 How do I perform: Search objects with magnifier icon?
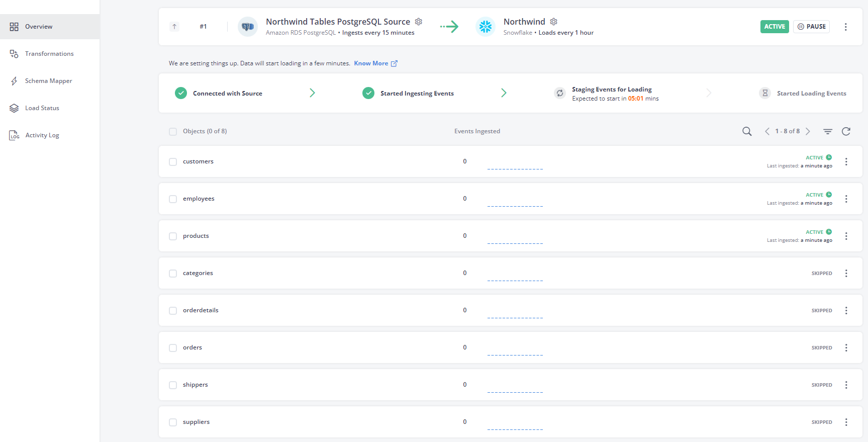pos(747,131)
